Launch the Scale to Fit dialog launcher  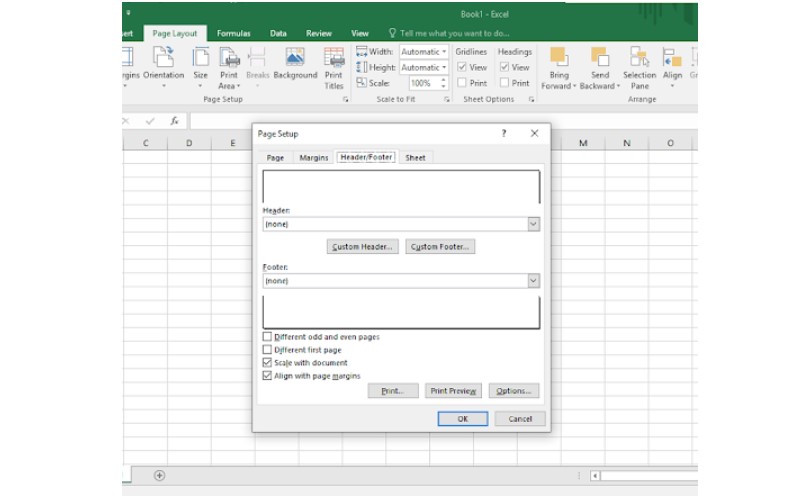(447, 99)
